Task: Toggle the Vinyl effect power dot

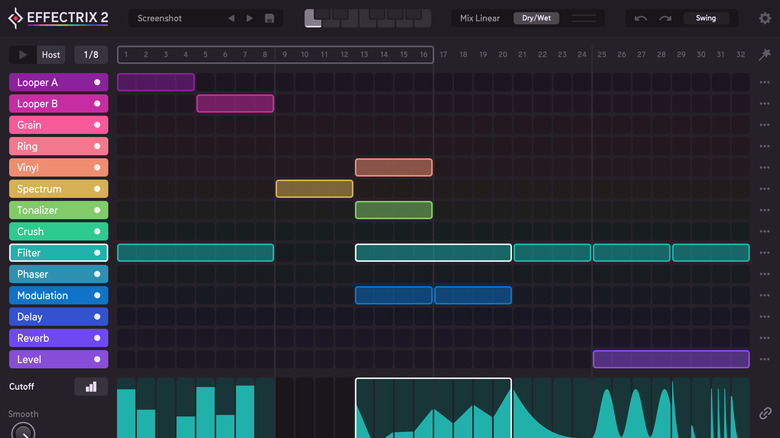Action: 97,168
